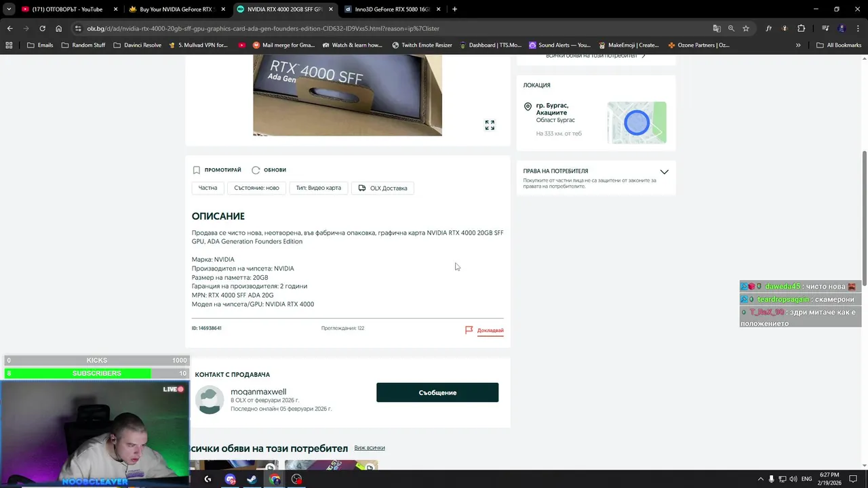This screenshot has height=488, width=868.
Task: Open the Davinci Resolve bookmark folder
Action: click(137, 45)
